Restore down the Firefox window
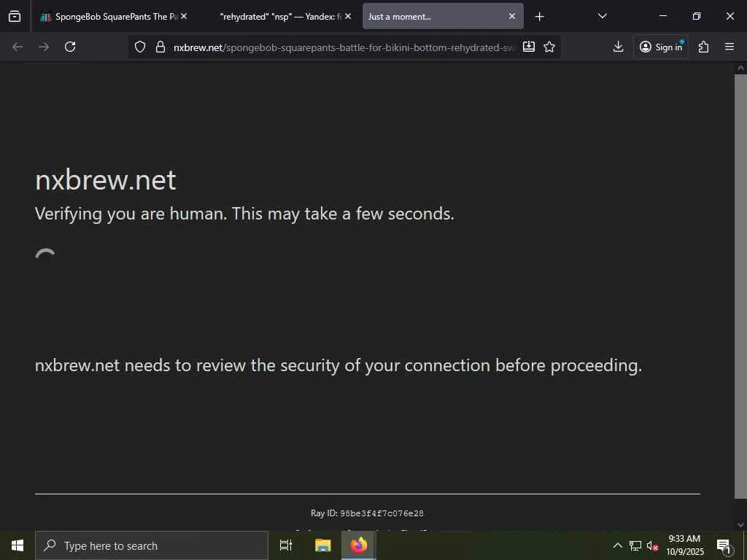This screenshot has width=747, height=560. point(697,16)
